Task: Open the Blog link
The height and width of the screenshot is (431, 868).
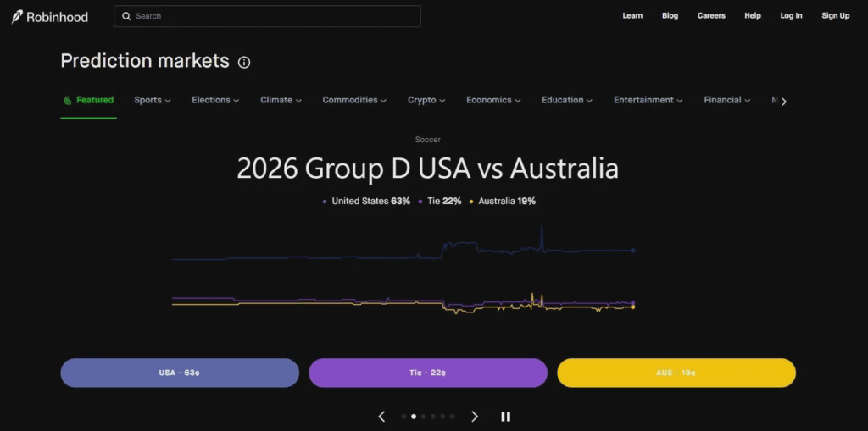Action: (x=670, y=16)
